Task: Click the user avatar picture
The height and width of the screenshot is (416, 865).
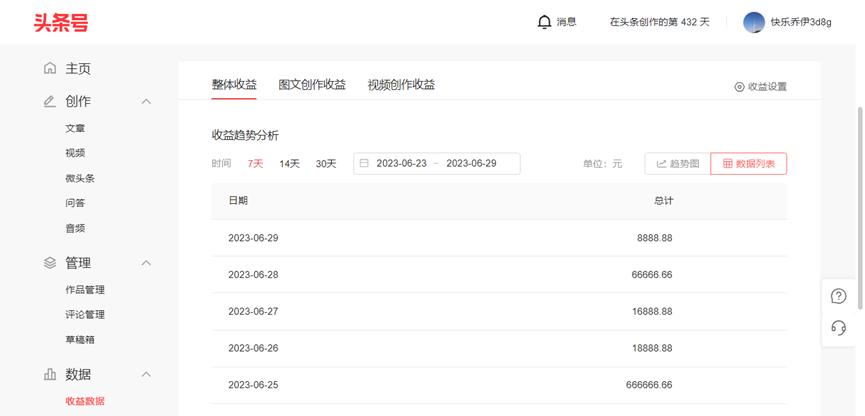Action: [x=754, y=22]
